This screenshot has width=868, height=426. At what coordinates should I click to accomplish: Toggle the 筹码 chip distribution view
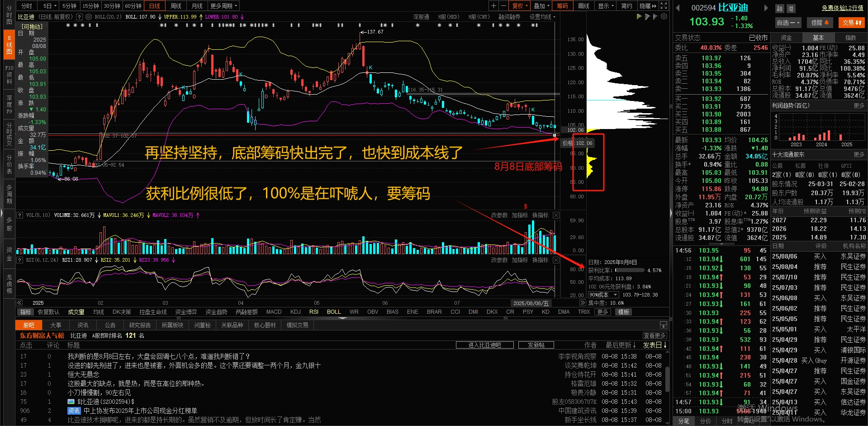tap(562, 6)
